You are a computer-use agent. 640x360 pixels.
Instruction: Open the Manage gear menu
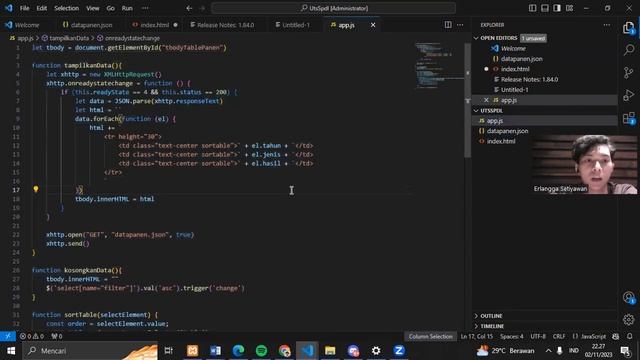pyautogui.click(x=629, y=319)
